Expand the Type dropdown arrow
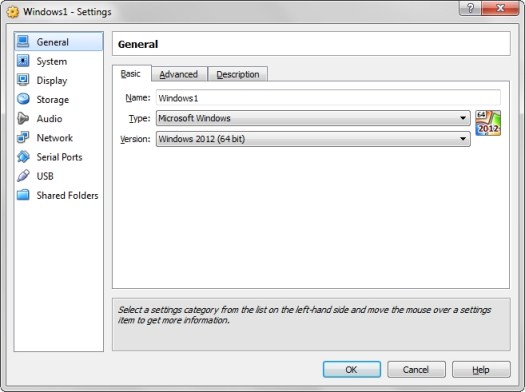The image size is (525, 392). [463, 118]
